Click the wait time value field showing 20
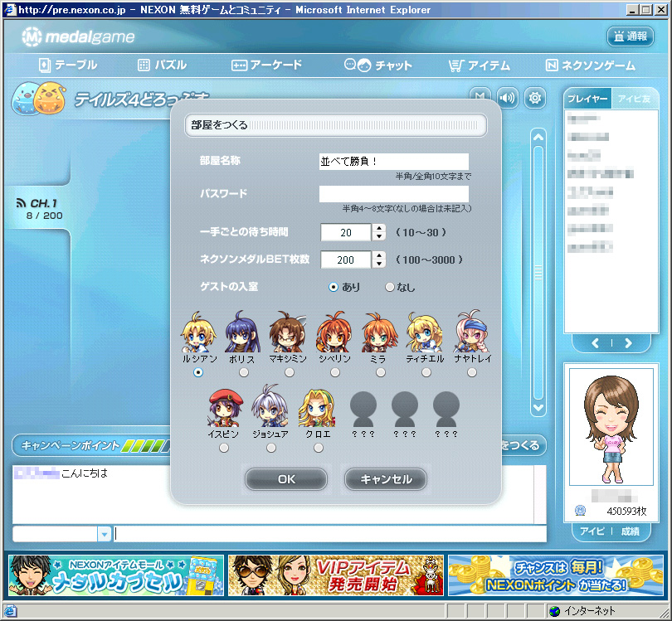 [x=345, y=232]
